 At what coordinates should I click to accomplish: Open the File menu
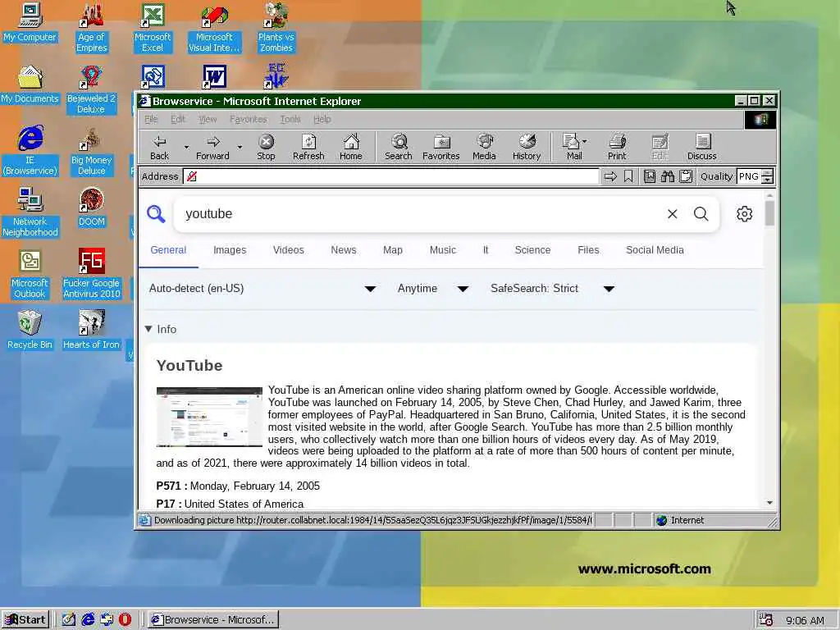click(151, 119)
